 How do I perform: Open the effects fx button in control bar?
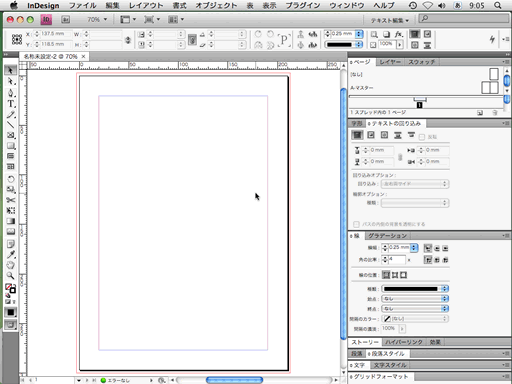coord(399,34)
